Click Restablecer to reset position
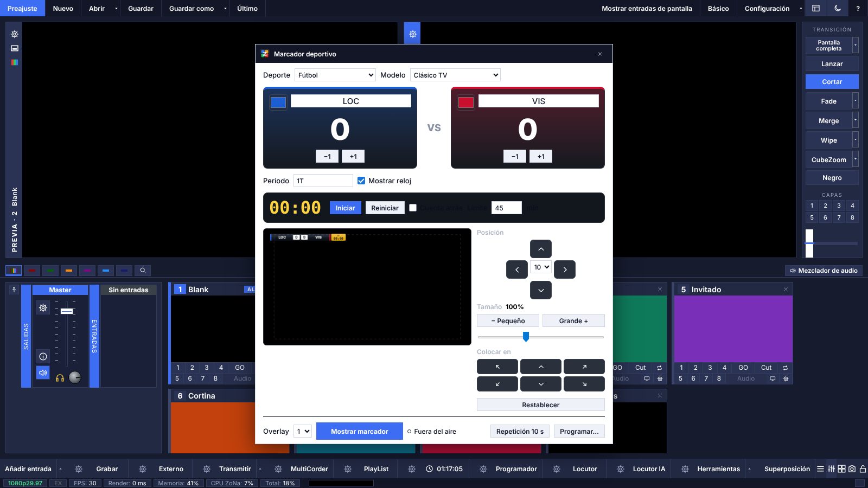 point(541,404)
